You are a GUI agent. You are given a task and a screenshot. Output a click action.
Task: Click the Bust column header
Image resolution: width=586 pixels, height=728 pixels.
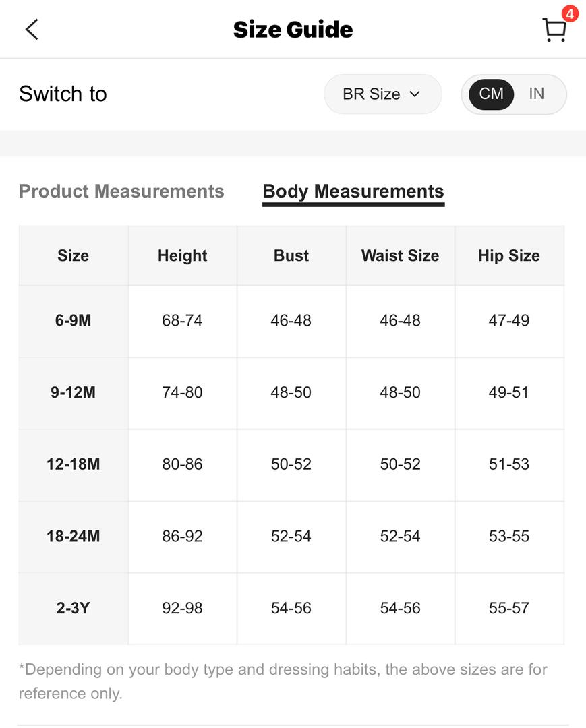tap(291, 256)
